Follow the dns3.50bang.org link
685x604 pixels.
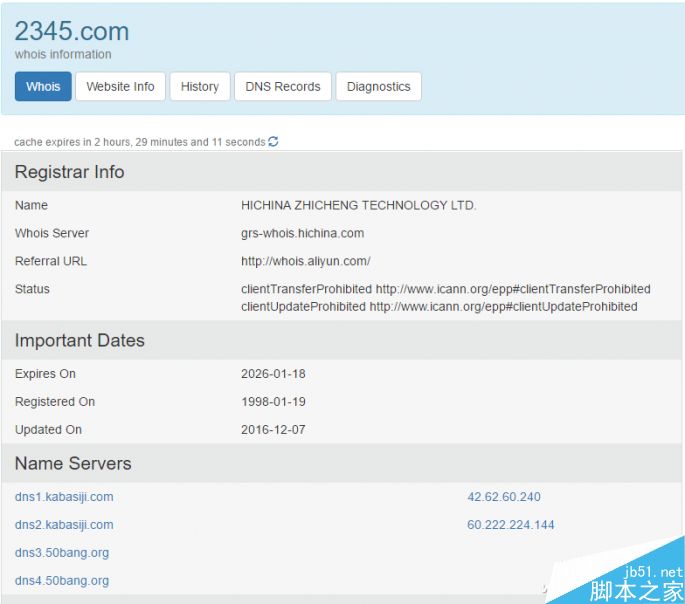pos(62,553)
